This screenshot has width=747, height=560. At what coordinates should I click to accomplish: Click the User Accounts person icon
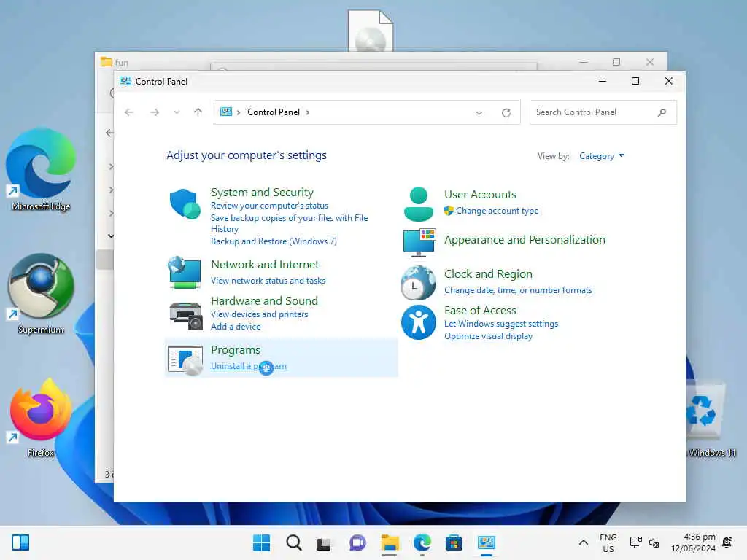[x=418, y=204]
